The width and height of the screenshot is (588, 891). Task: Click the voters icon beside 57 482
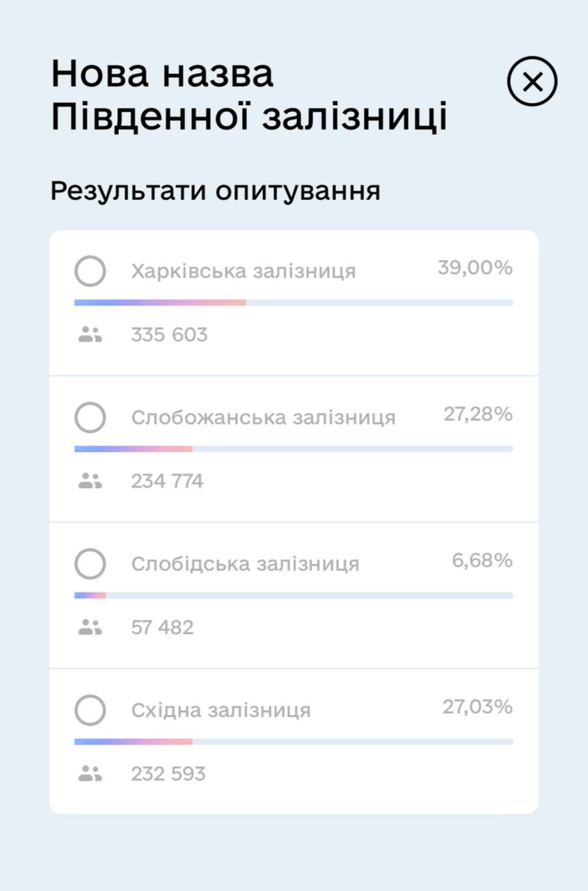90,627
